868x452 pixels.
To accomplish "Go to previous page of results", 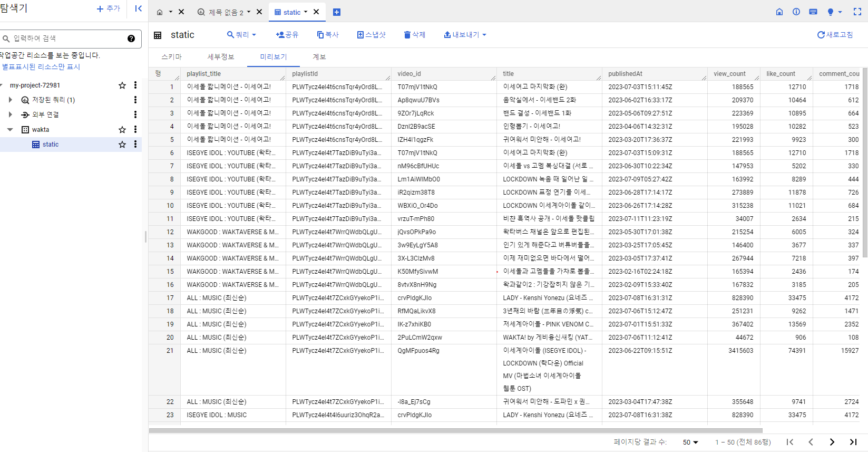I will (x=811, y=442).
